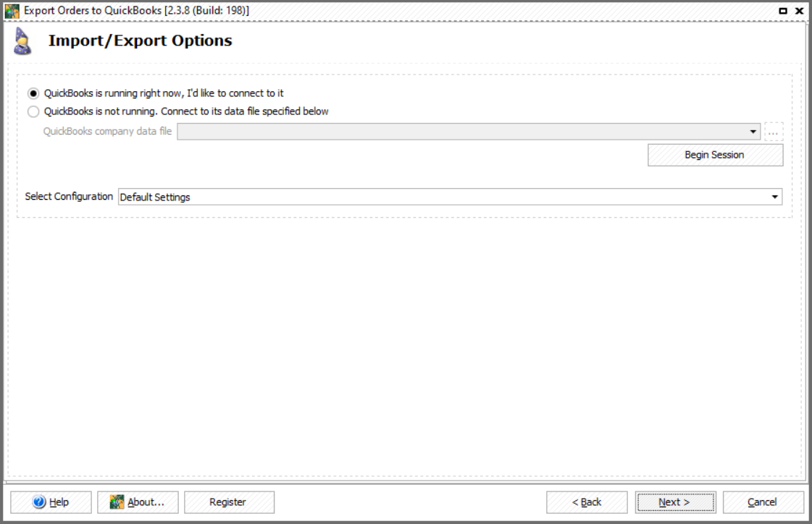The width and height of the screenshot is (812, 524).
Task: Maximize the Export Orders window
Action: tap(783, 10)
